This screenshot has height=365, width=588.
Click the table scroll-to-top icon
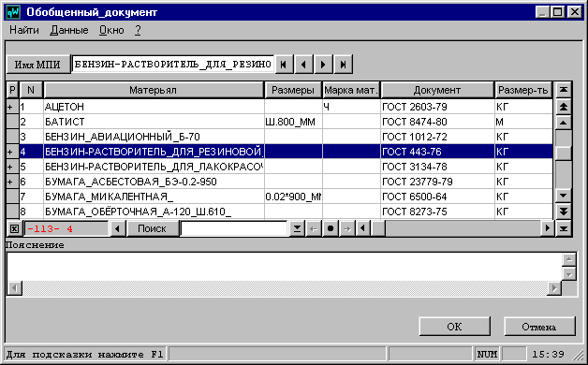pyautogui.click(x=564, y=90)
